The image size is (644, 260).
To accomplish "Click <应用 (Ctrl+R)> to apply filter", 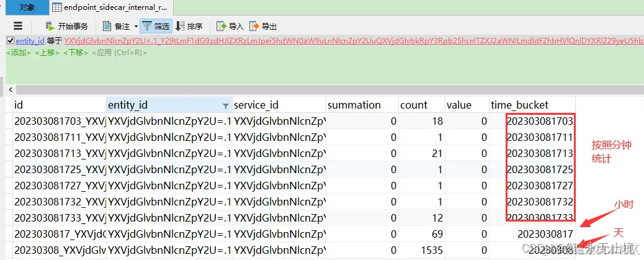I will point(119,53).
